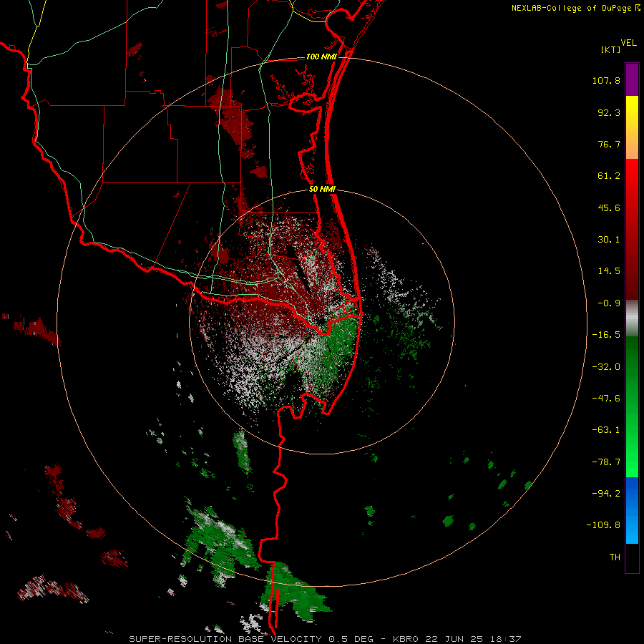Click the -109.8 value on the velocity scale
The height and width of the screenshot is (644, 644).
tap(603, 525)
